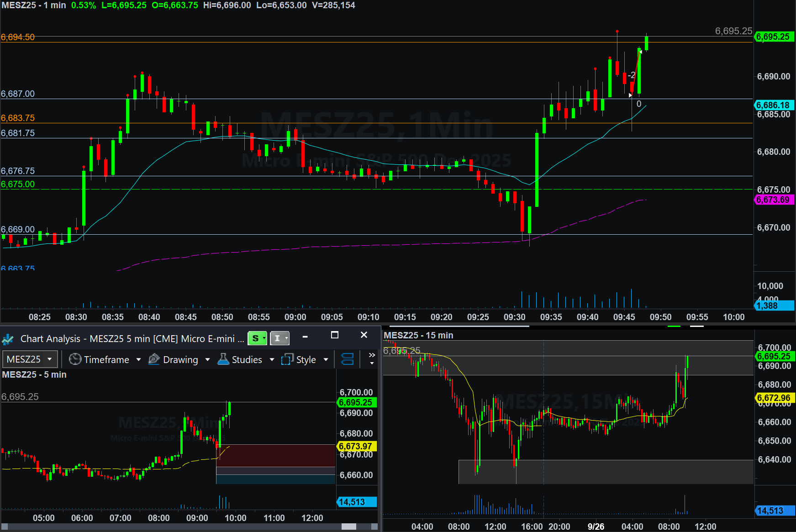796x532 pixels.
Task: Open the Timeframe dropdown arrow
Action: click(x=138, y=360)
